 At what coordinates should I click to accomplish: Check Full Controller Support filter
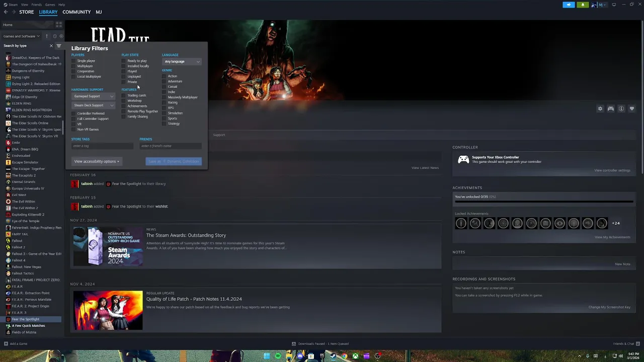coord(73,119)
